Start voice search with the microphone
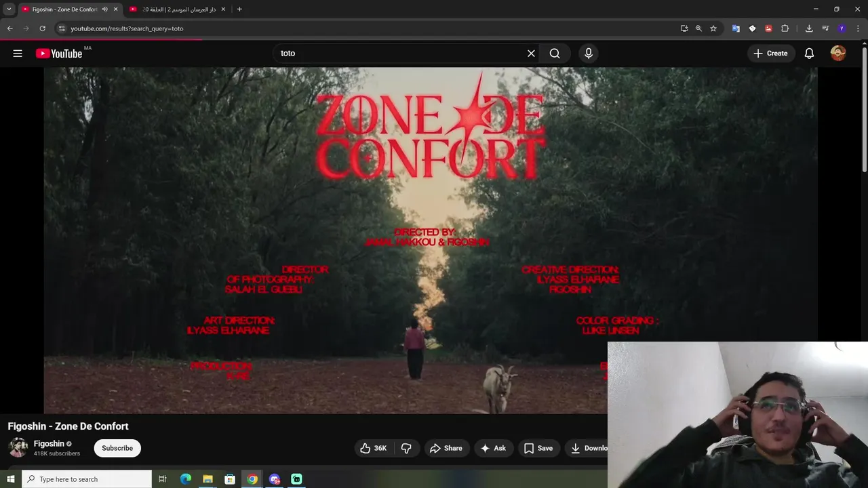Image resolution: width=868 pixels, height=488 pixels. click(589, 54)
